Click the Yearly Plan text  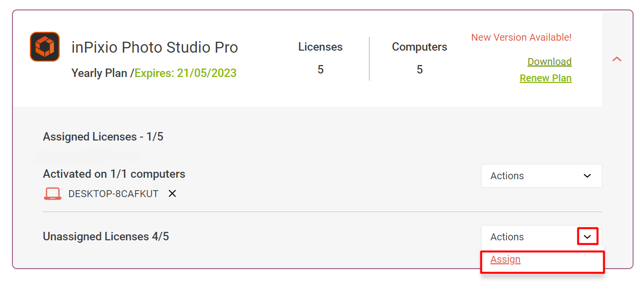tap(100, 73)
